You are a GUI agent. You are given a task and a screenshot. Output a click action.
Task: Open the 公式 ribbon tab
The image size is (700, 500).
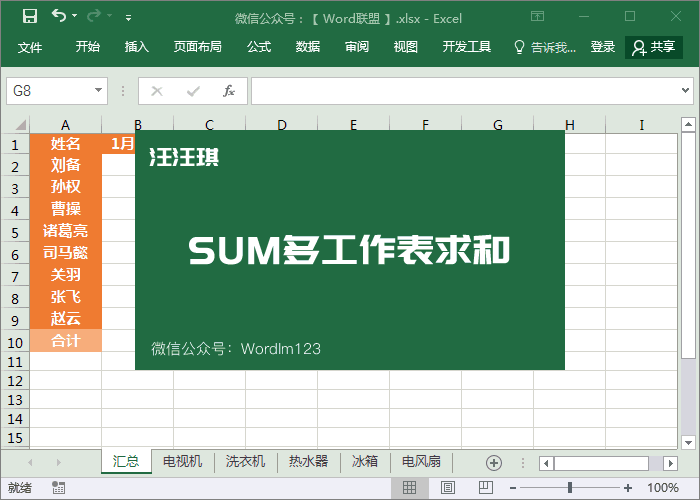coord(259,47)
